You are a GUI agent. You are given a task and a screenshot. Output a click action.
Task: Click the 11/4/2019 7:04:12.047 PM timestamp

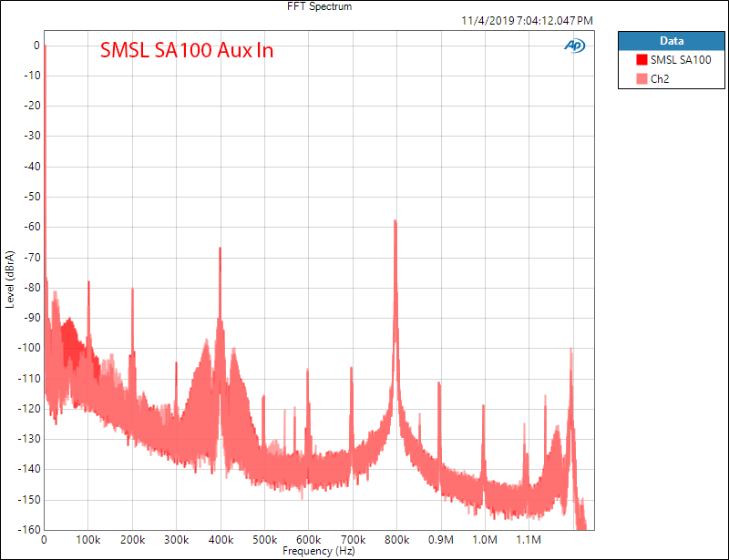pos(527,21)
